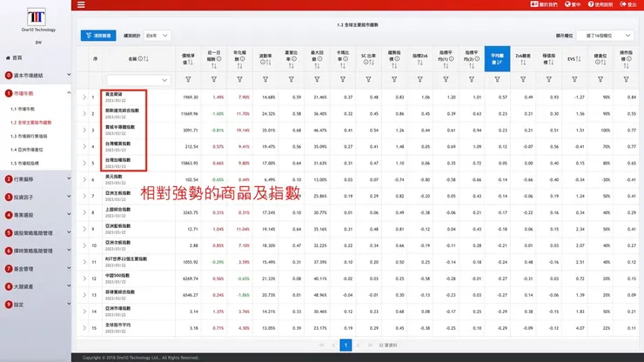Open sidebar item 1.1 市場牛熊
Image resolution: width=644 pixels, height=362 pixels.
[23, 109]
